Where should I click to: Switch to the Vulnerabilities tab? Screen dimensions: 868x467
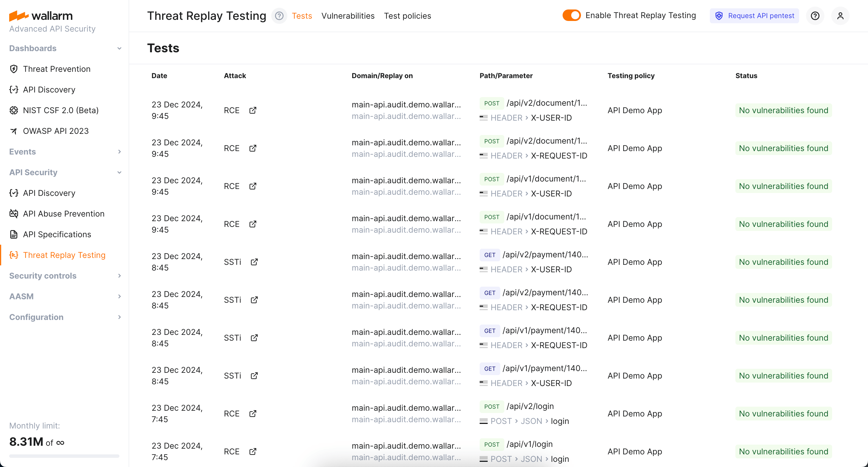pos(348,16)
